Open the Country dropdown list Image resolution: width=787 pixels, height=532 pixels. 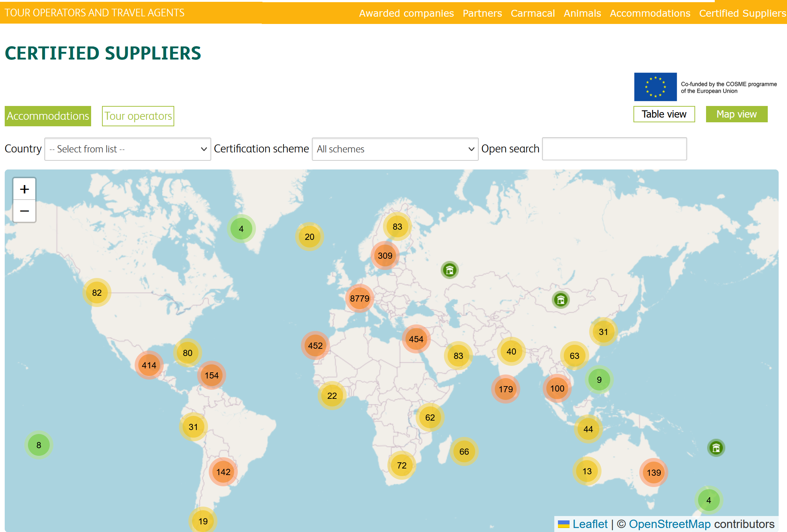(x=127, y=149)
